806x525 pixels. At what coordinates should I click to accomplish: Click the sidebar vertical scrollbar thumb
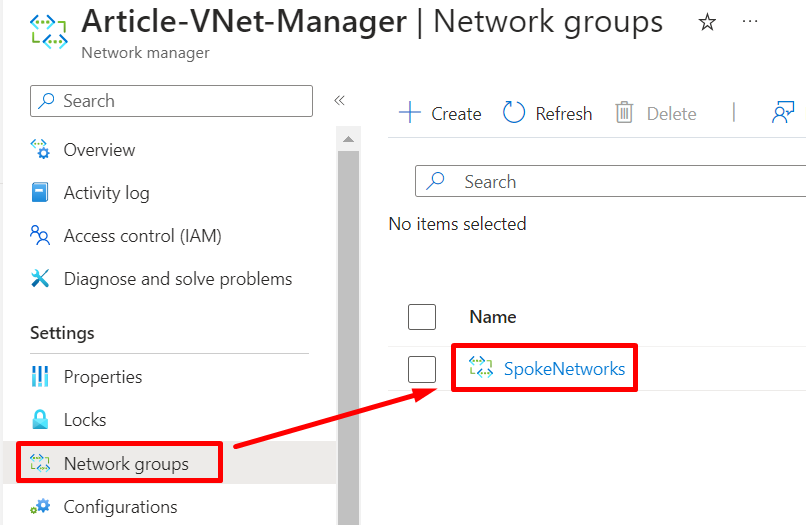(x=349, y=338)
